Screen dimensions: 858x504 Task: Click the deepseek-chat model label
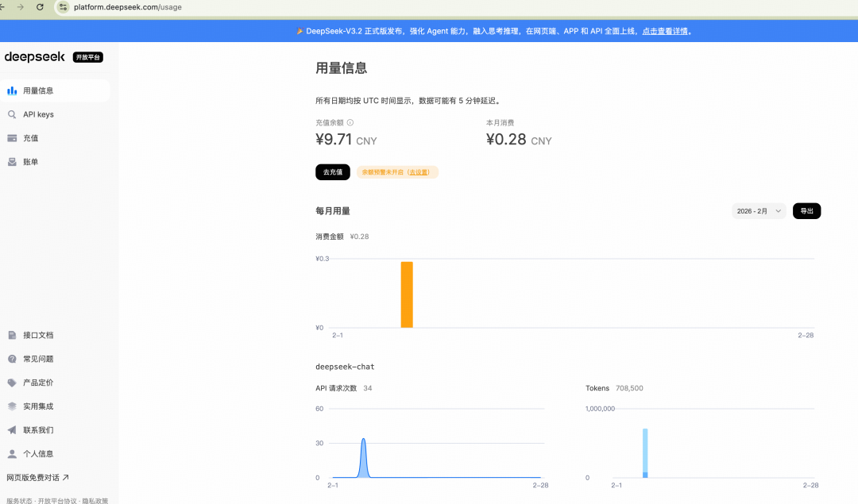click(345, 367)
